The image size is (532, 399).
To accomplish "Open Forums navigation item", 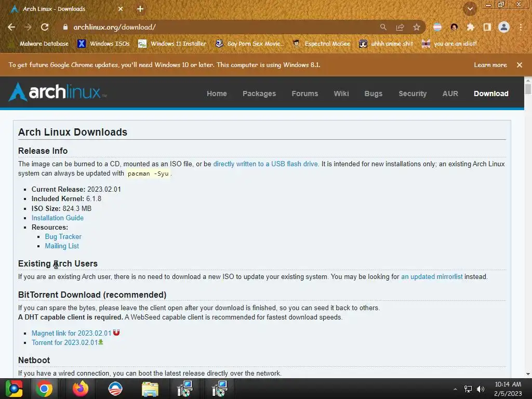I will tap(304, 94).
